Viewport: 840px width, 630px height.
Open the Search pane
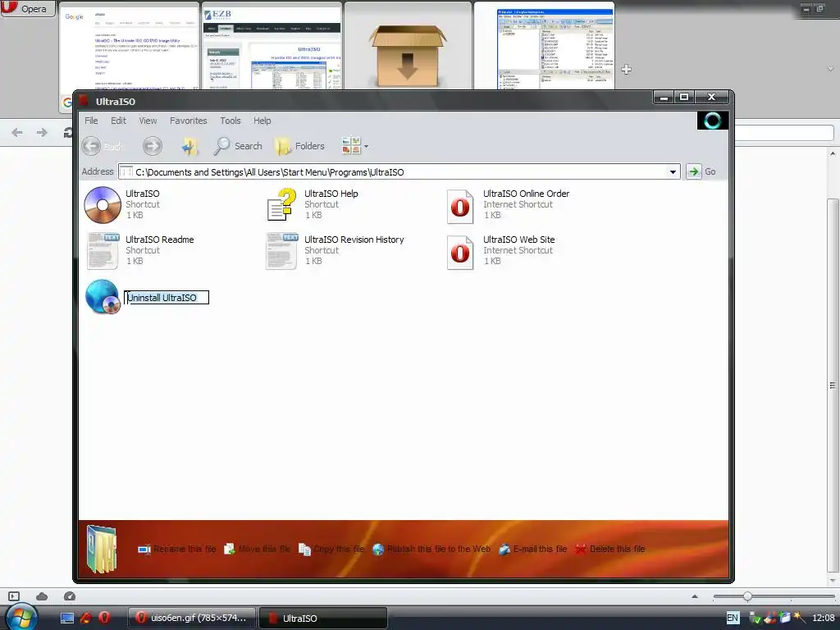(238, 146)
